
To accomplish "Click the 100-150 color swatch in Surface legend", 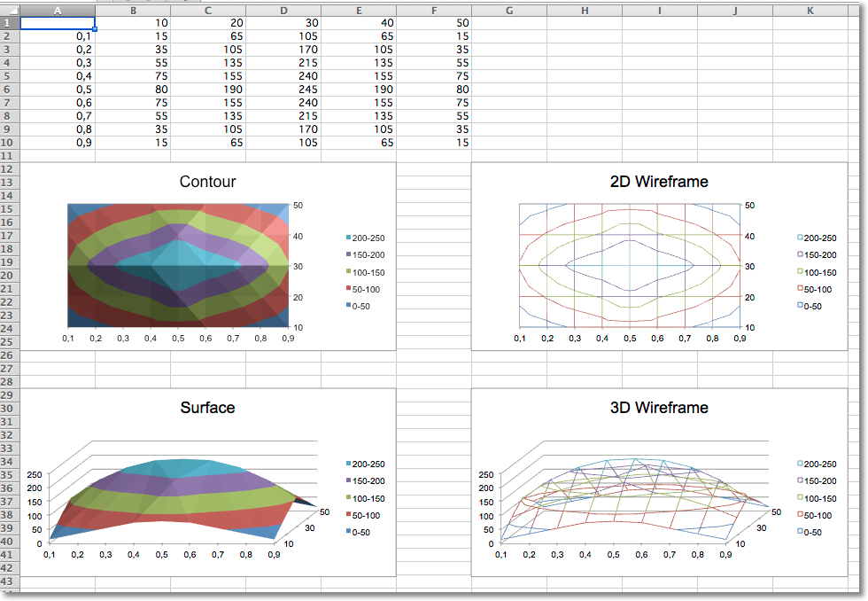I will (348, 497).
